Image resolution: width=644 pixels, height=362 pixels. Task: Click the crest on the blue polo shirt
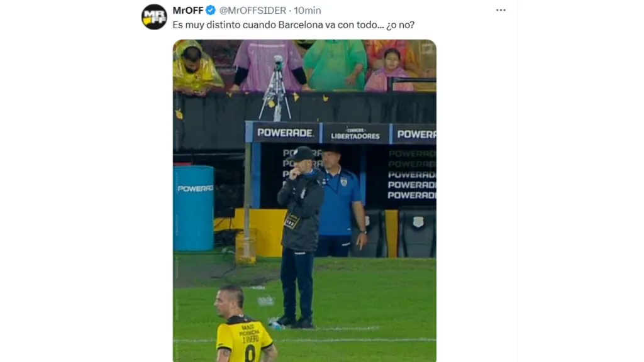pos(343,182)
